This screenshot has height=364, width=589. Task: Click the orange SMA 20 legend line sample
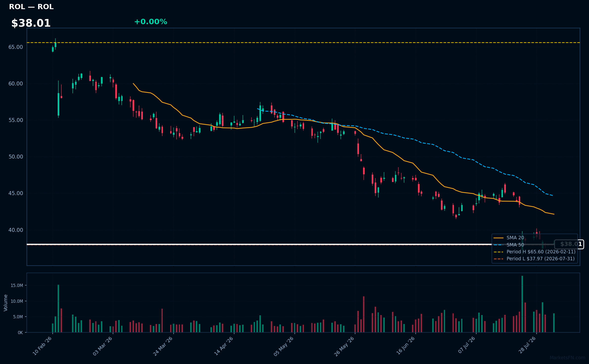(x=498, y=238)
